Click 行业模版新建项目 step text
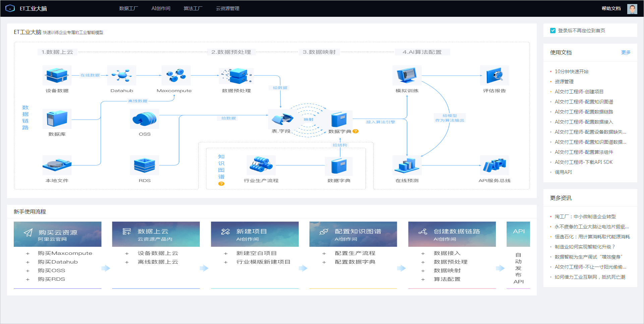Screen dimensions: 644x324 click(263, 262)
